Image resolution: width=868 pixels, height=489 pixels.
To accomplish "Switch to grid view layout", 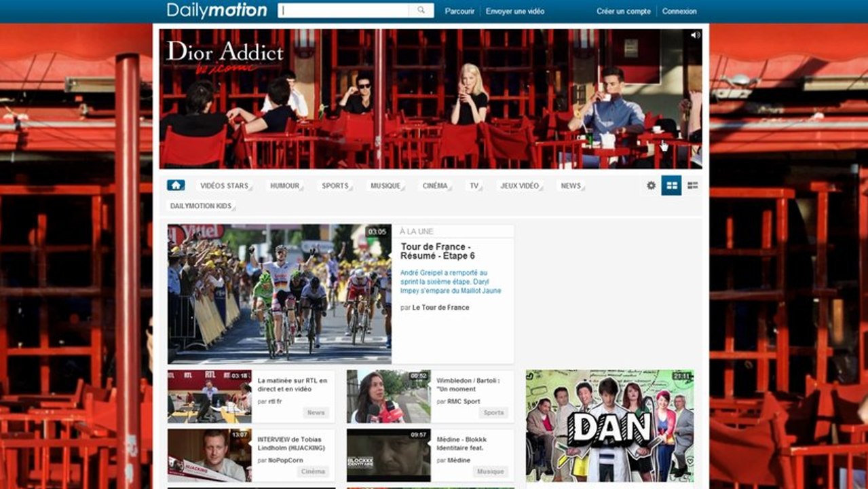I will (671, 185).
